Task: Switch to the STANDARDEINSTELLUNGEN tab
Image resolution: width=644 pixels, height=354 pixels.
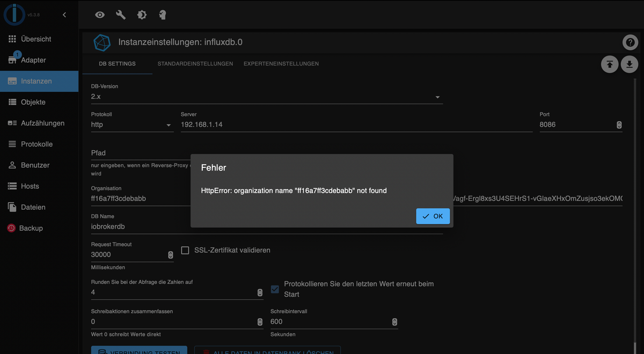Action: [x=195, y=64]
